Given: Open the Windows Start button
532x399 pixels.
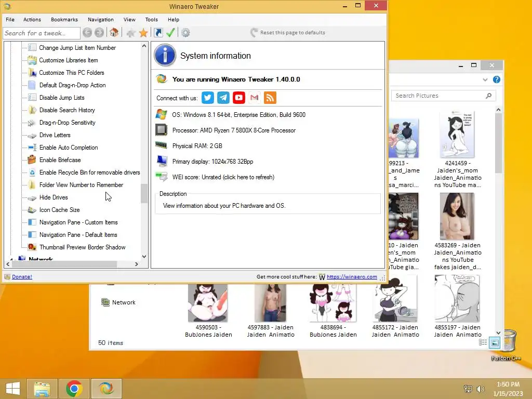Looking at the screenshot, I should [x=13, y=389].
